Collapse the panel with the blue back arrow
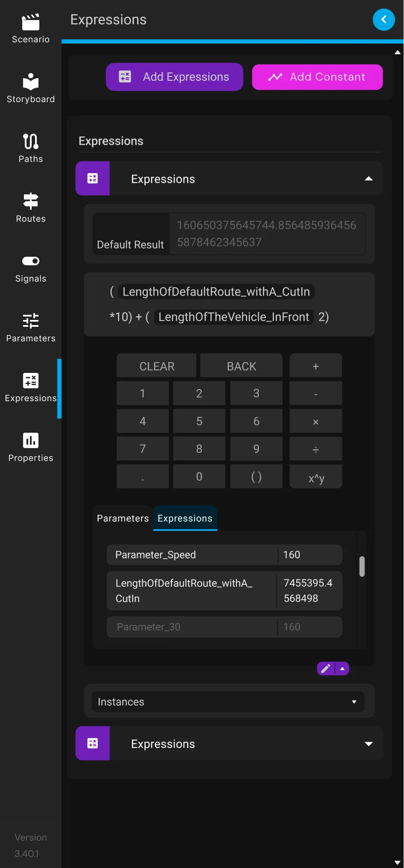This screenshot has height=868, width=404. pyautogui.click(x=383, y=20)
